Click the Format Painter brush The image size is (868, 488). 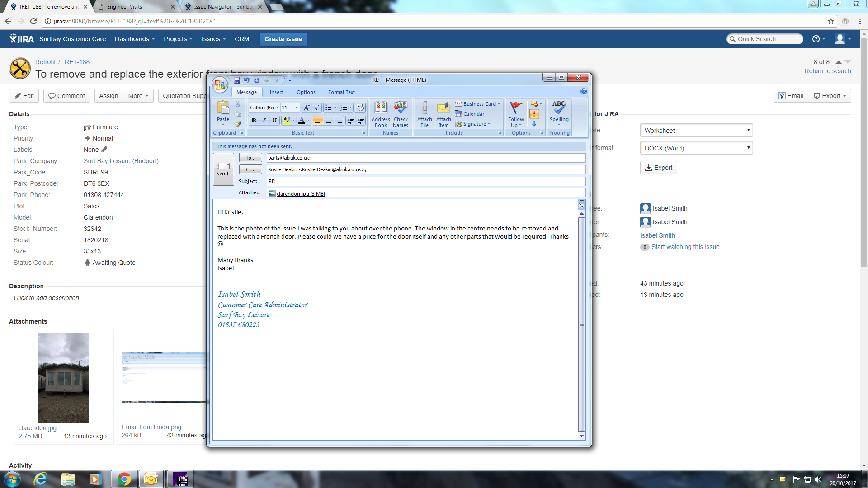point(238,123)
